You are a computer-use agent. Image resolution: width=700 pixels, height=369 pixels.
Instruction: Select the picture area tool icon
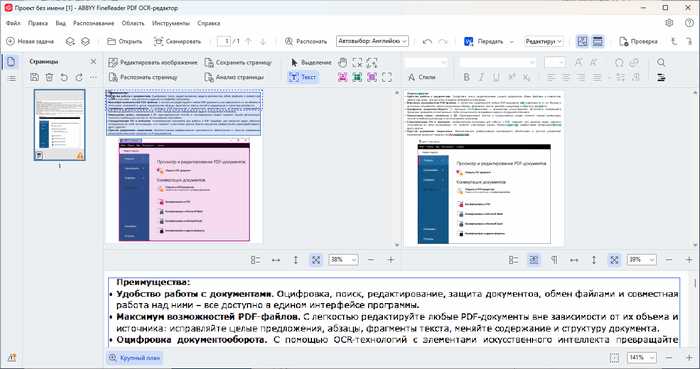click(342, 77)
